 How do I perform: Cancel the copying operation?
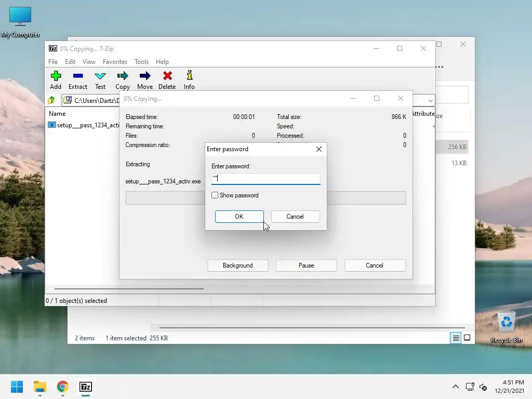click(x=375, y=265)
